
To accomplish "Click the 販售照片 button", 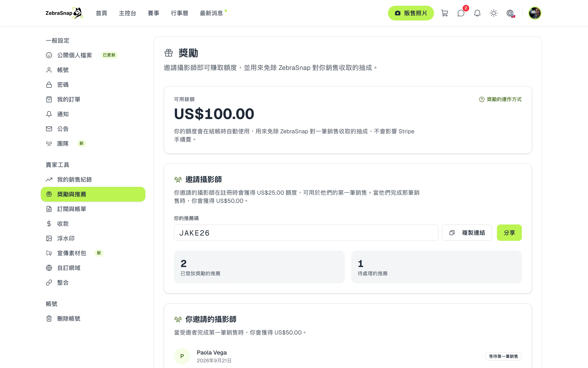I will tap(411, 13).
